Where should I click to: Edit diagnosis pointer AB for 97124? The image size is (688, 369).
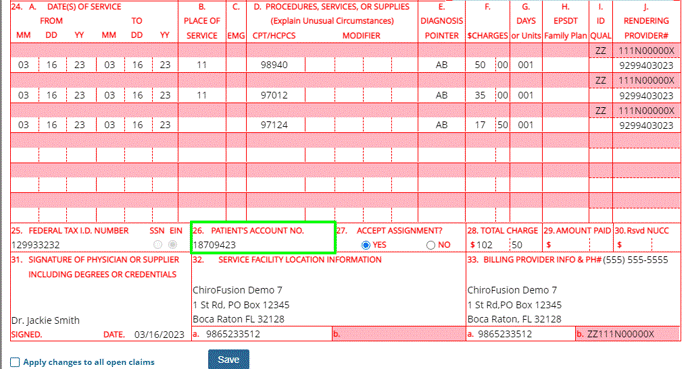tap(441, 125)
